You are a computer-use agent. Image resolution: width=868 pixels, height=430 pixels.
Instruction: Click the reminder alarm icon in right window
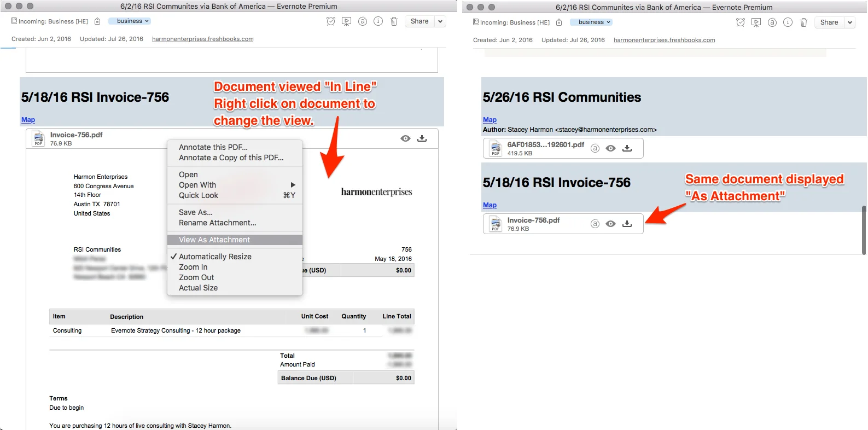(741, 22)
